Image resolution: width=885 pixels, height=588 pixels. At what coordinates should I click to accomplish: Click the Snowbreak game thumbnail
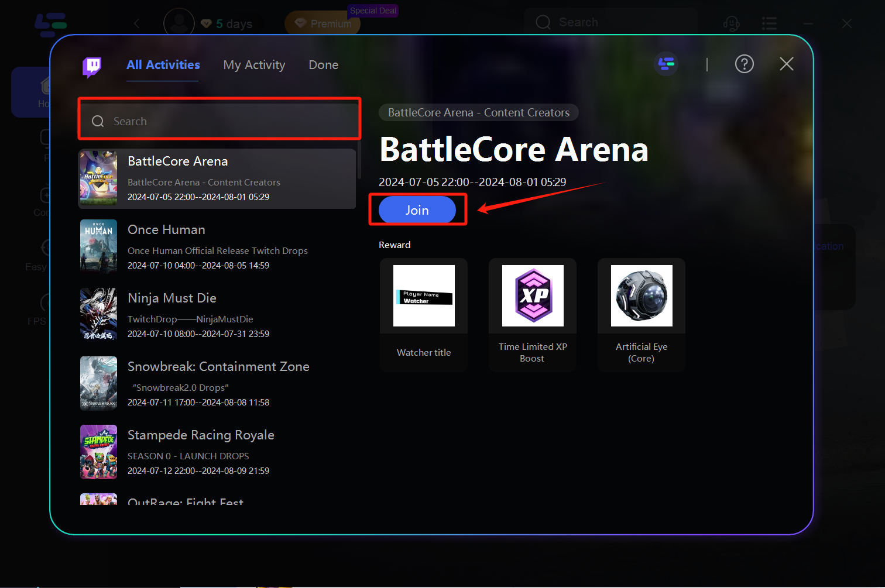[x=98, y=384]
